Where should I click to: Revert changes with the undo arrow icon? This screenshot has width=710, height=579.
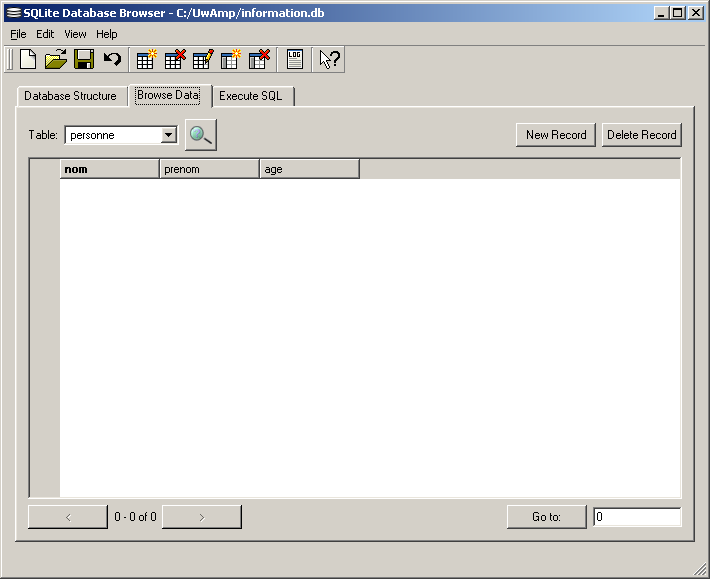(112, 60)
